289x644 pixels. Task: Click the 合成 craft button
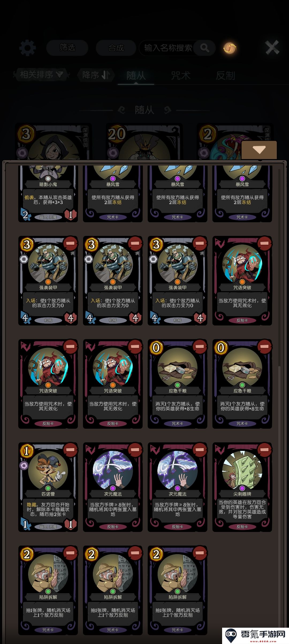click(x=116, y=48)
